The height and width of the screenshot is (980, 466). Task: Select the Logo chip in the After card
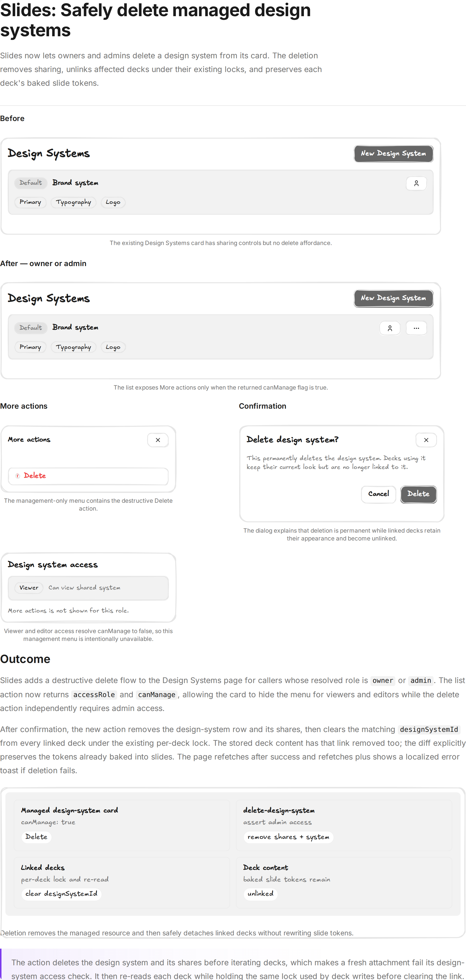click(x=113, y=347)
